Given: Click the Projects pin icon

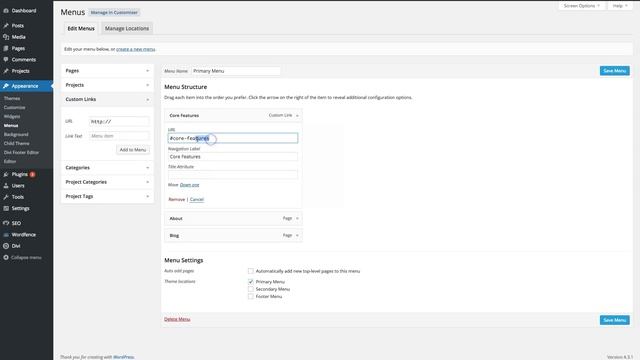Looking at the screenshot, I should point(6,71).
